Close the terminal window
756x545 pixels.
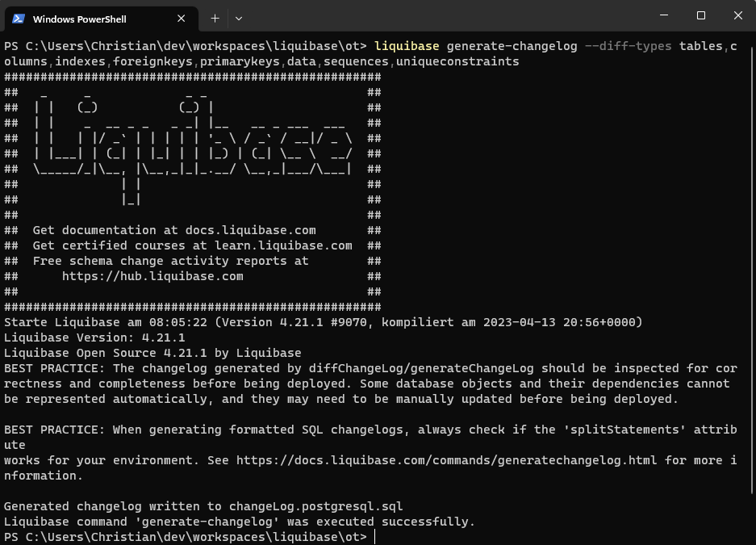737,16
